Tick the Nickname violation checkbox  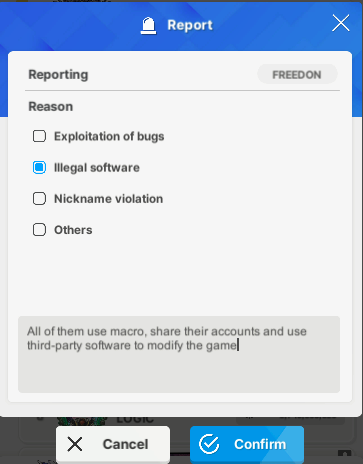pos(39,199)
